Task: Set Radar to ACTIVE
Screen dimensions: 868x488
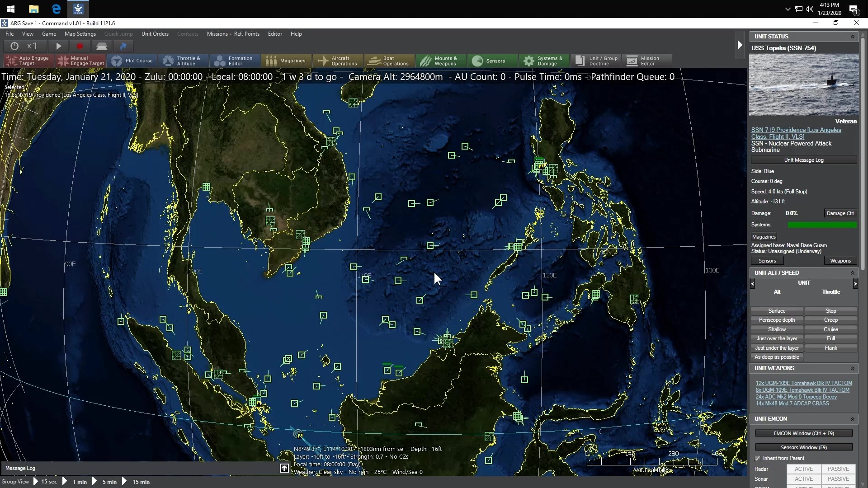Action: pos(804,469)
